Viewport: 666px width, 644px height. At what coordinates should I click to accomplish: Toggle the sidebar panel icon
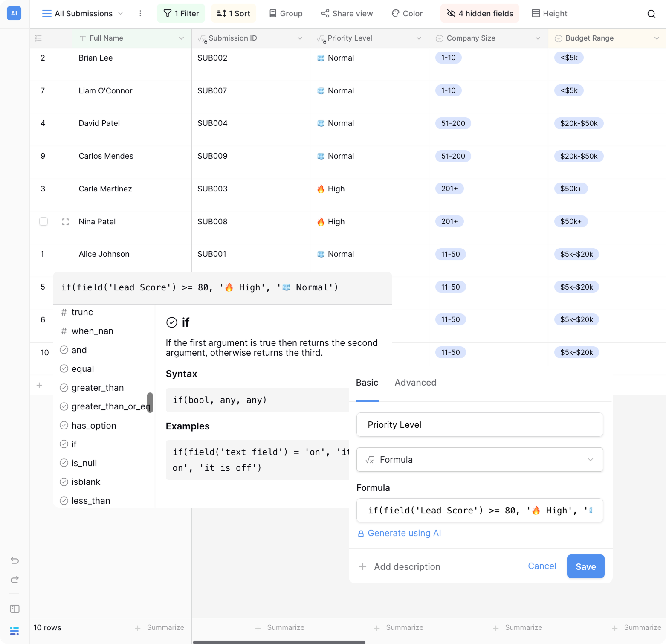[x=15, y=609]
